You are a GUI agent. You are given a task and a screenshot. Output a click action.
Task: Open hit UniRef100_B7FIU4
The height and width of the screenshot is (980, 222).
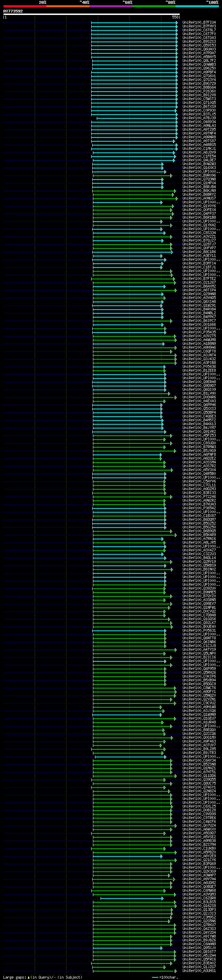coord(199,23)
